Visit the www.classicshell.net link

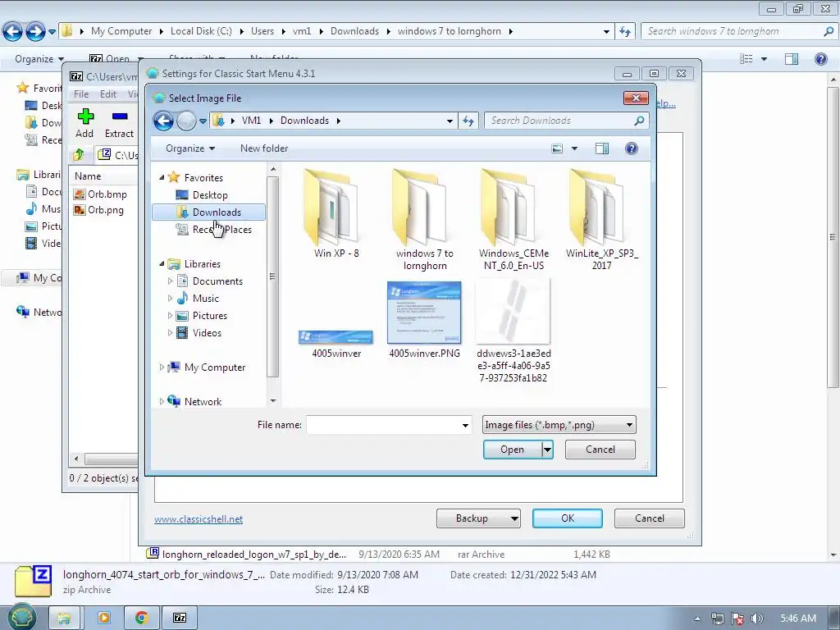(199, 519)
